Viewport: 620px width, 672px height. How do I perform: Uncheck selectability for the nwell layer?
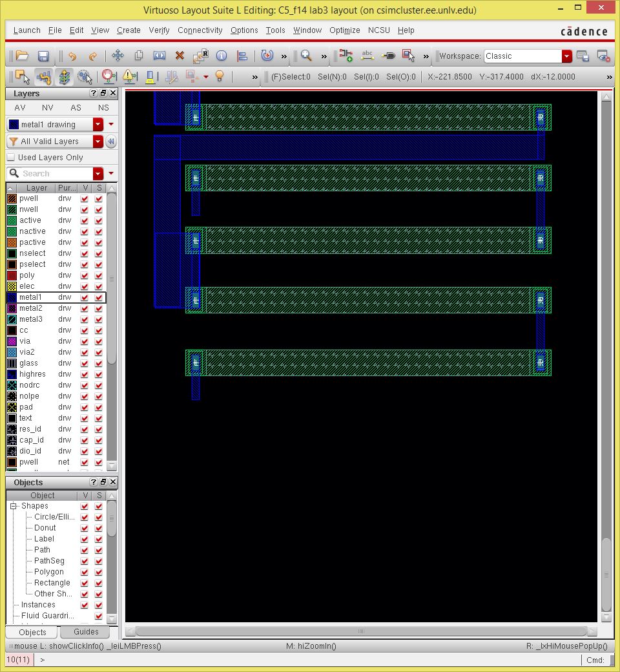coord(99,209)
